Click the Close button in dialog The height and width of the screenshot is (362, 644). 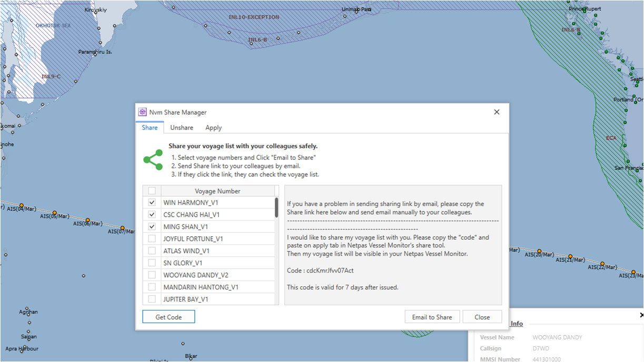pos(482,317)
